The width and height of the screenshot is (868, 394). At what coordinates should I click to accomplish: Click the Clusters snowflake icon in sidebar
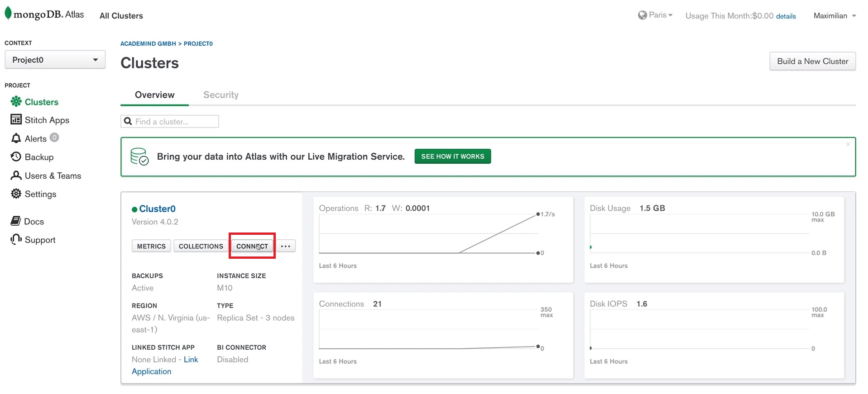click(x=16, y=101)
